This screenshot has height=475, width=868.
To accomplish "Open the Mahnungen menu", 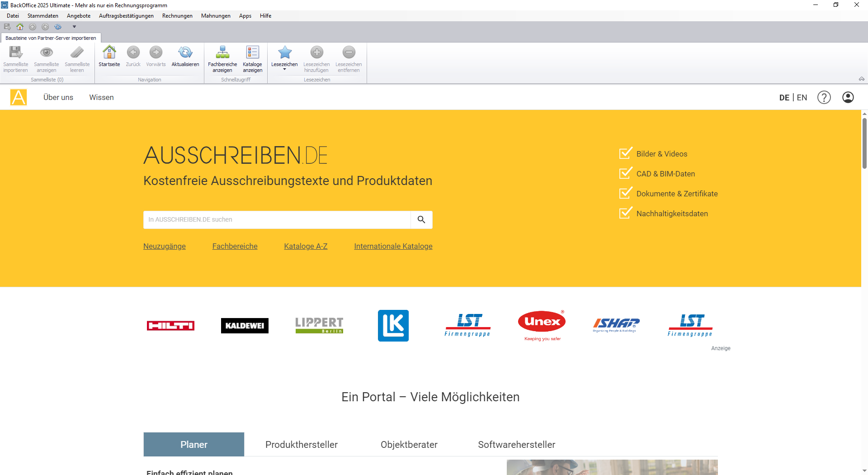I will pyautogui.click(x=216, y=16).
